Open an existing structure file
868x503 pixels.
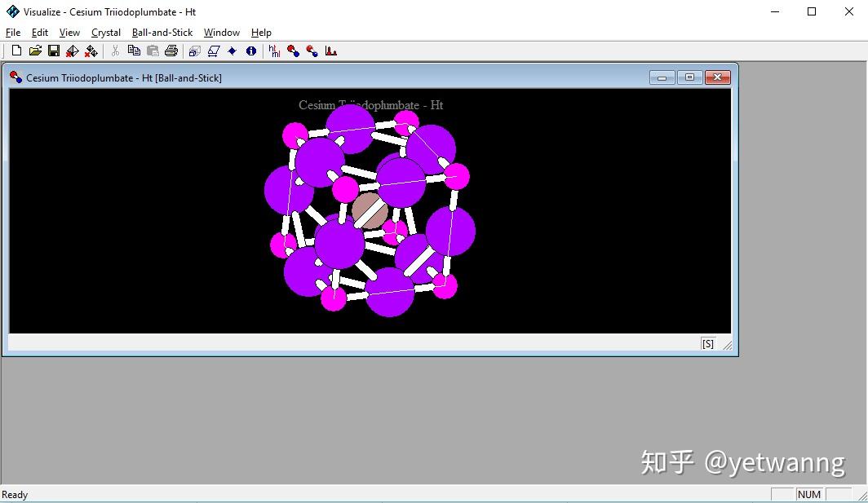[x=35, y=51]
